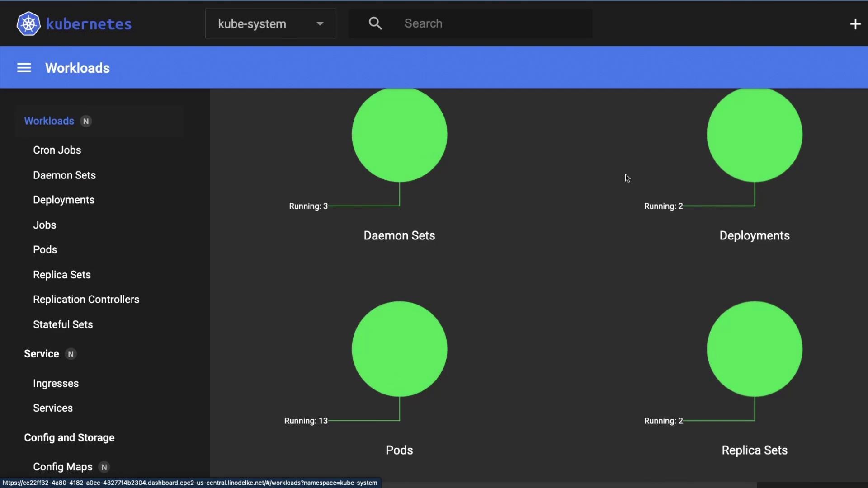
Task: Click the hamburger menu icon
Action: click(24, 68)
